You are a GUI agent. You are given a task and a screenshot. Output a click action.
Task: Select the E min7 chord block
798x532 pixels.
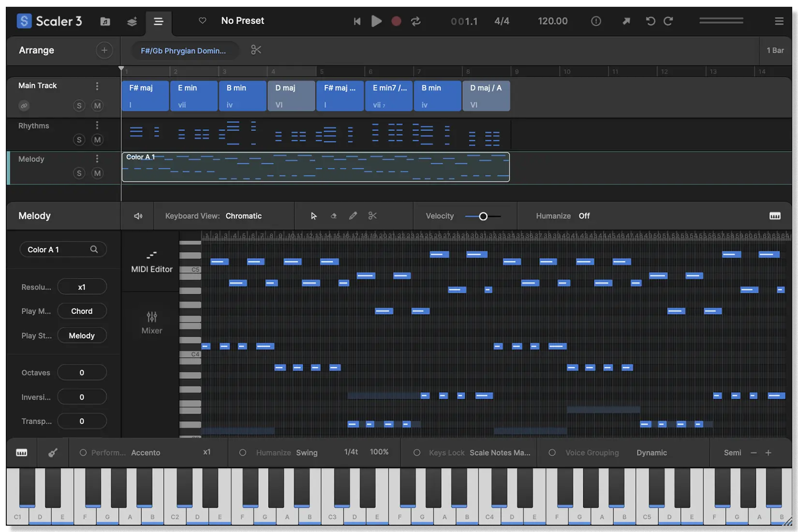[x=389, y=96]
